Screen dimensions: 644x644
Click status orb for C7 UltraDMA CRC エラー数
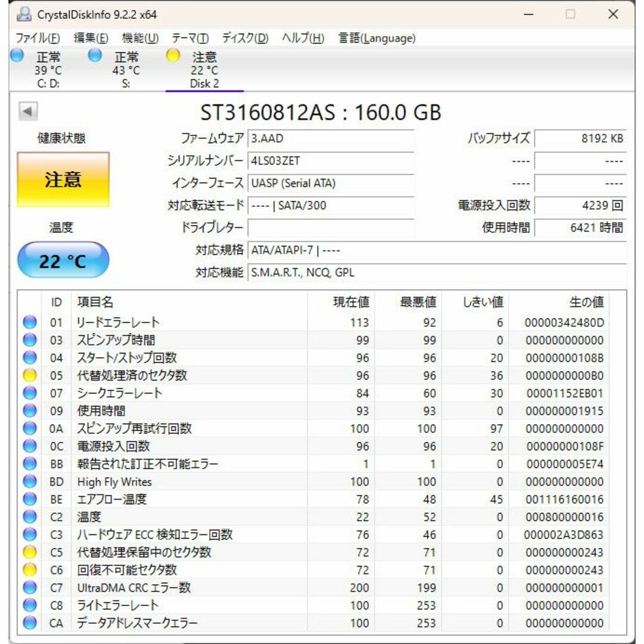tap(30, 587)
